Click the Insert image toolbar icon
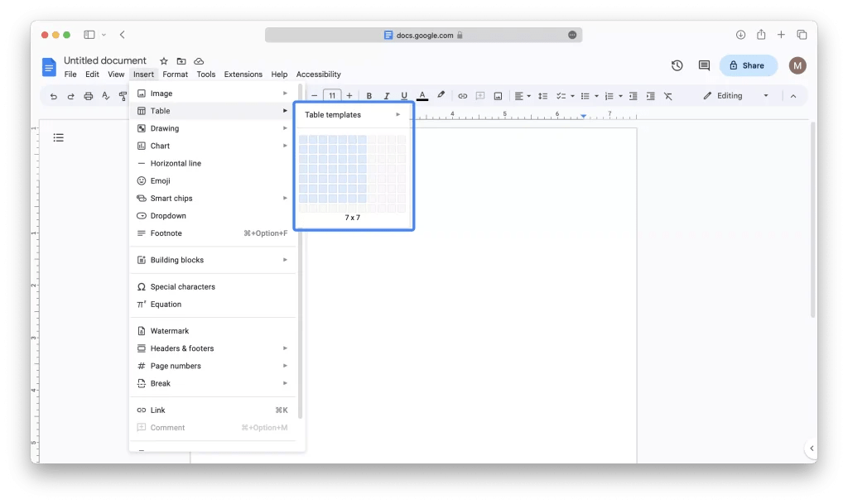 click(498, 96)
